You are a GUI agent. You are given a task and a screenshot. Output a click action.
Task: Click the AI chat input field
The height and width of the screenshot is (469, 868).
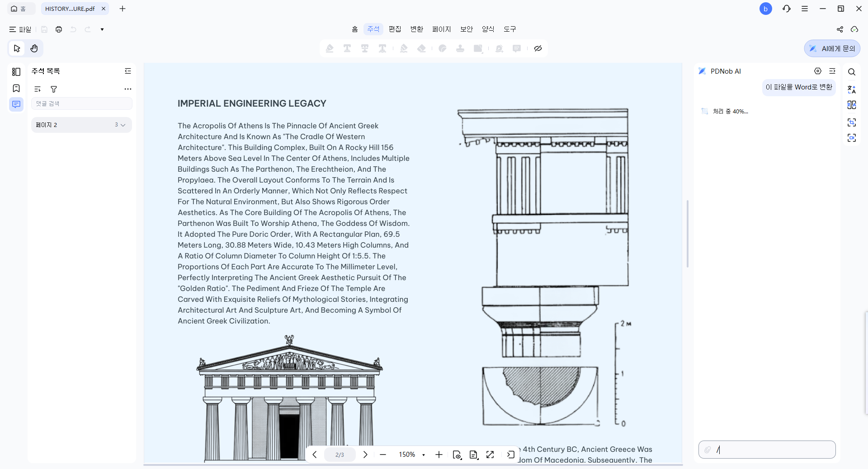point(767,450)
